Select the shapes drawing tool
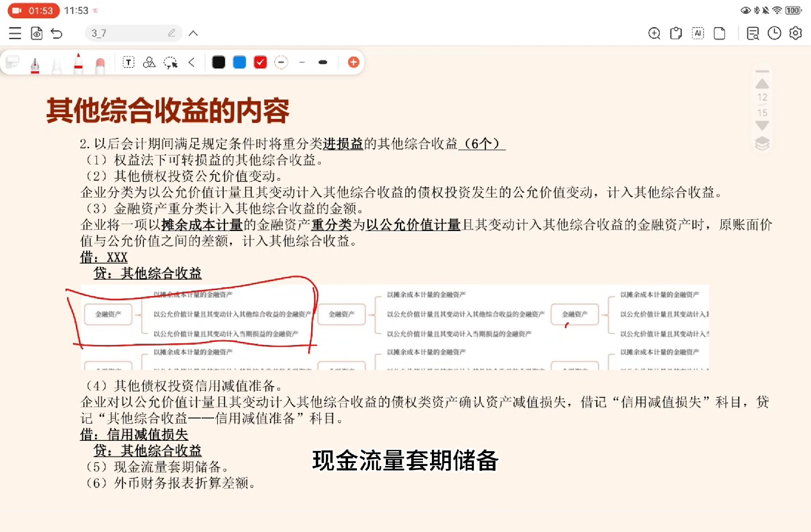 [x=148, y=62]
